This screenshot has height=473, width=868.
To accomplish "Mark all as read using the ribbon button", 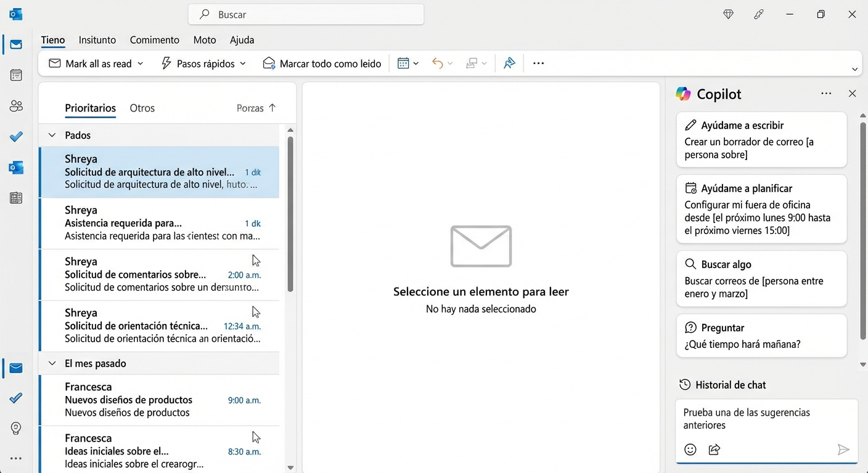I will coord(94,63).
